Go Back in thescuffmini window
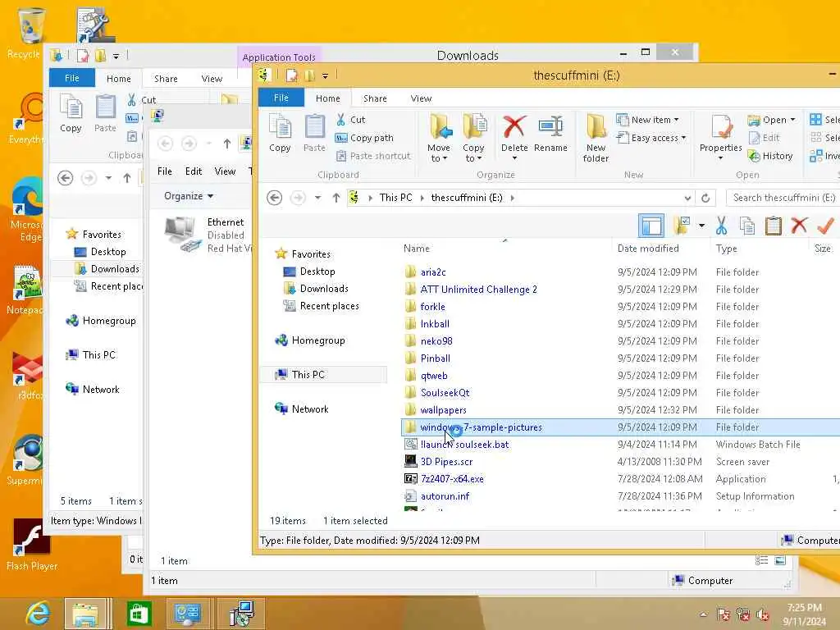 pyautogui.click(x=274, y=198)
